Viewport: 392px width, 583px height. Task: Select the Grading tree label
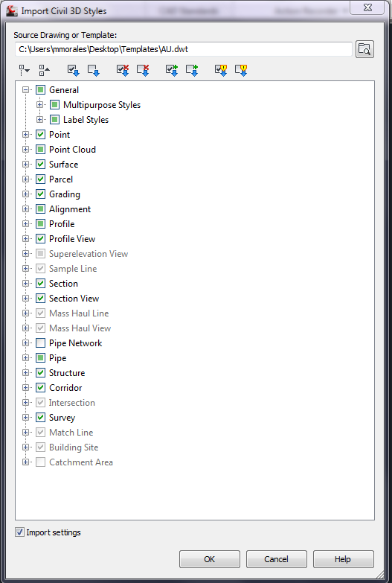[x=65, y=194]
